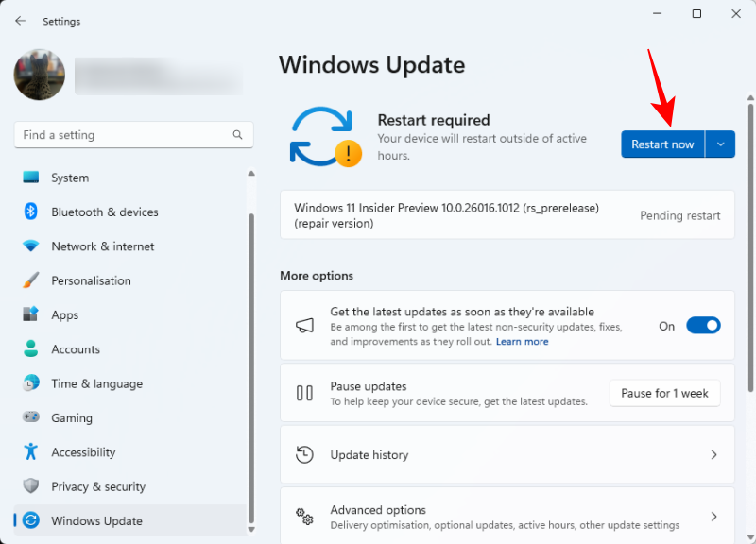Click the Pause for 1 week button
Image resolution: width=756 pixels, height=544 pixels.
(665, 393)
